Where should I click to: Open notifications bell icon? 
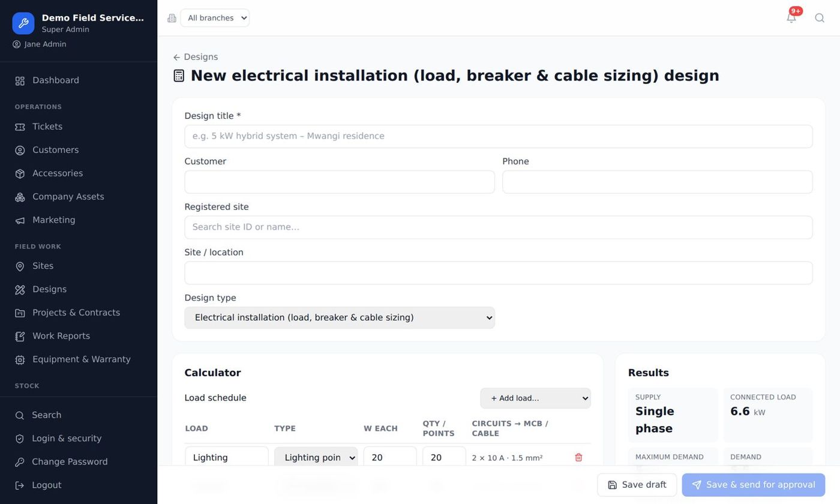791,18
